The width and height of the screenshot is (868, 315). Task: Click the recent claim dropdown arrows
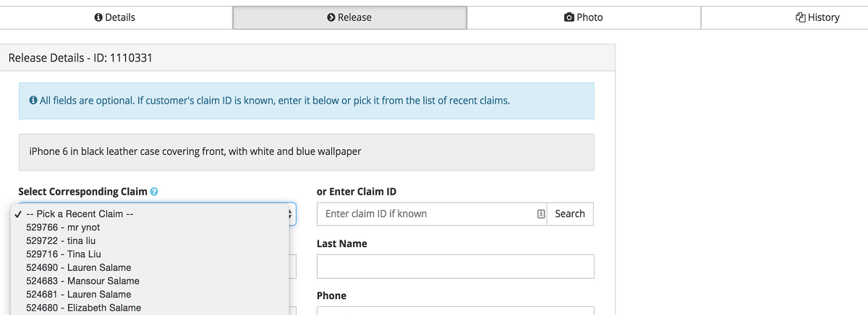click(292, 214)
